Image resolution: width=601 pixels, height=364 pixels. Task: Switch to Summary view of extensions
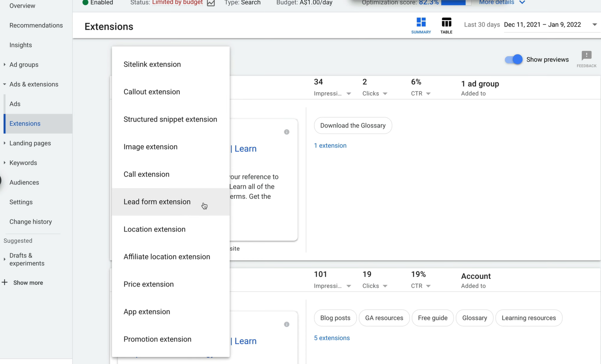421,25
